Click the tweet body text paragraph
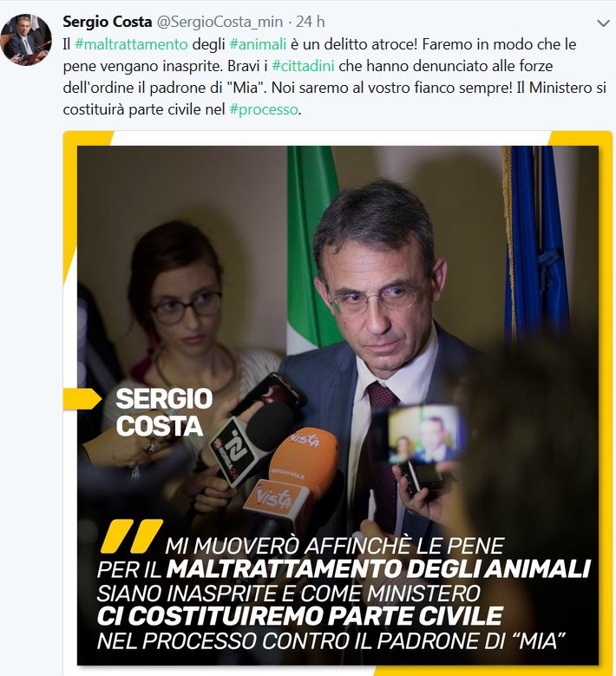The width and height of the screenshot is (616, 676). tap(335, 76)
